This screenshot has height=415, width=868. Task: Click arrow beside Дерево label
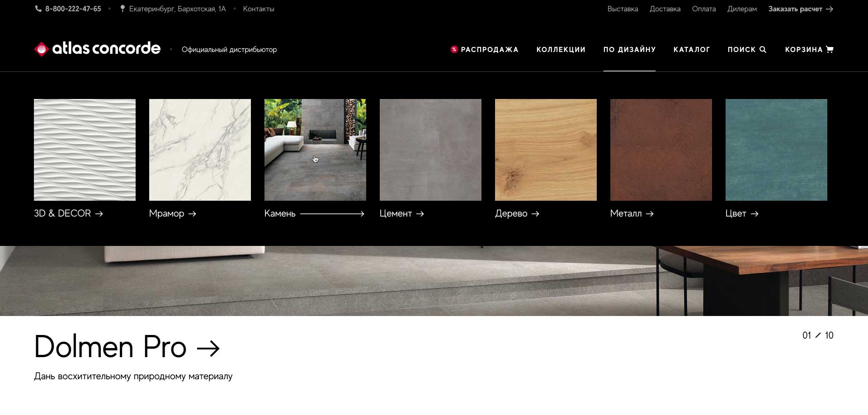coord(535,214)
